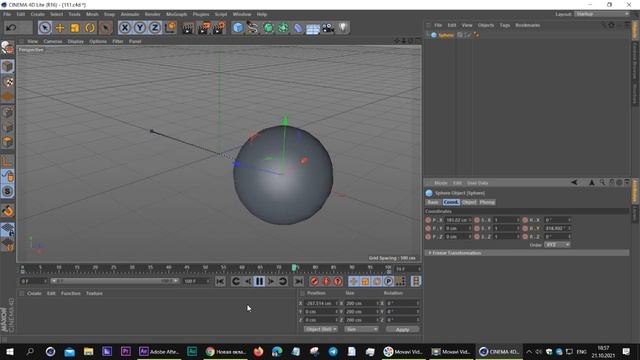Open the rotation Order dropdown

(557, 245)
